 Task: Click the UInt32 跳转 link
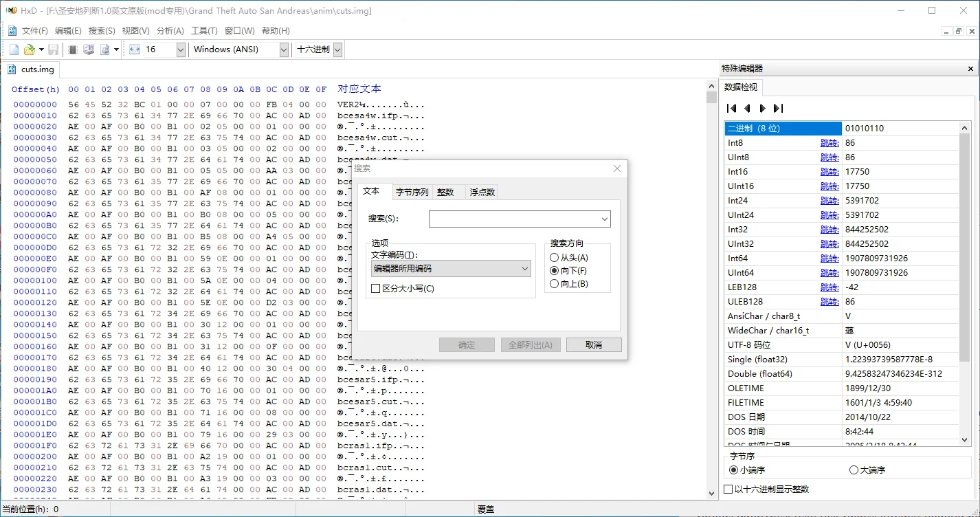click(829, 244)
